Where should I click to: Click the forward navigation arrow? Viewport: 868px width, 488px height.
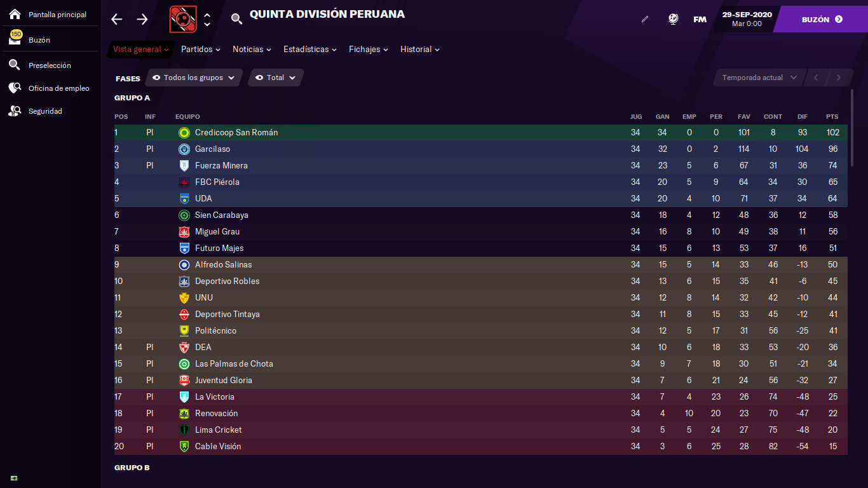pyautogui.click(x=142, y=19)
